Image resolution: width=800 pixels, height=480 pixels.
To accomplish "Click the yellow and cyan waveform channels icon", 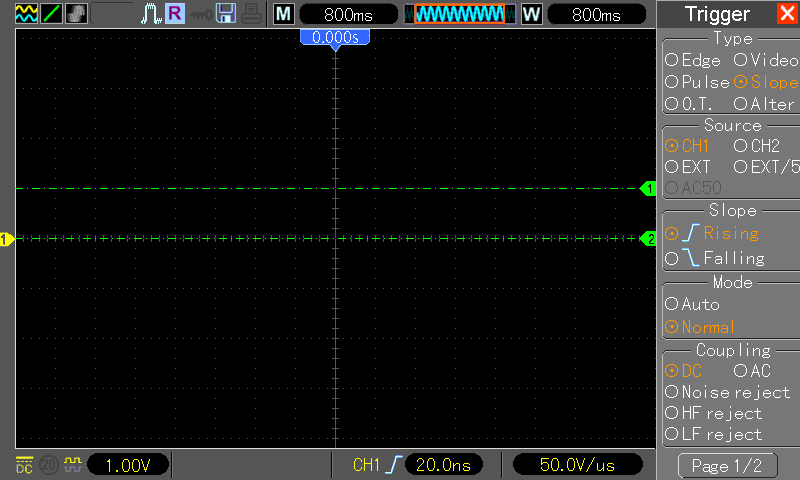I will click(26, 13).
